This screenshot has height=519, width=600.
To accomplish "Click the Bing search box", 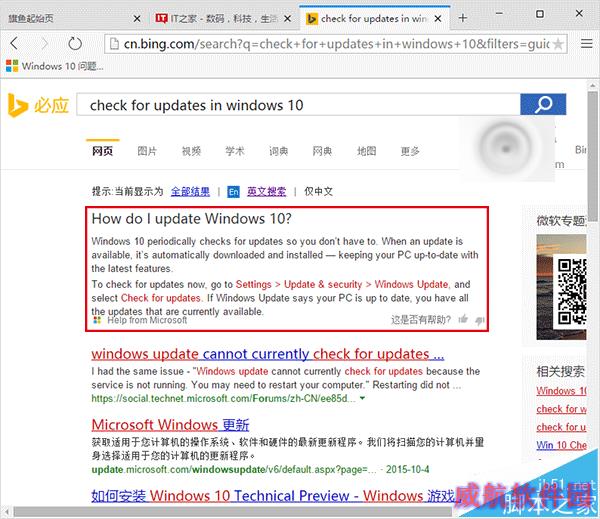I will (x=298, y=104).
